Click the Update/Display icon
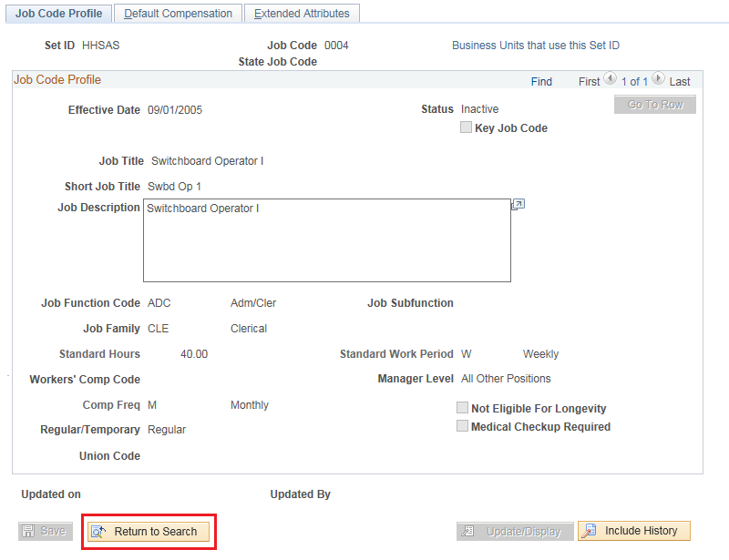The image size is (729, 560). (469, 532)
